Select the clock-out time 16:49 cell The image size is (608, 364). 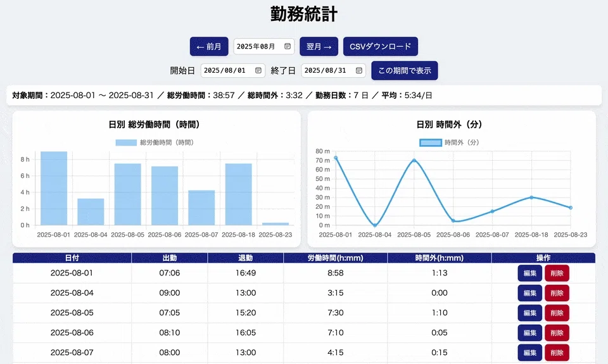click(246, 273)
